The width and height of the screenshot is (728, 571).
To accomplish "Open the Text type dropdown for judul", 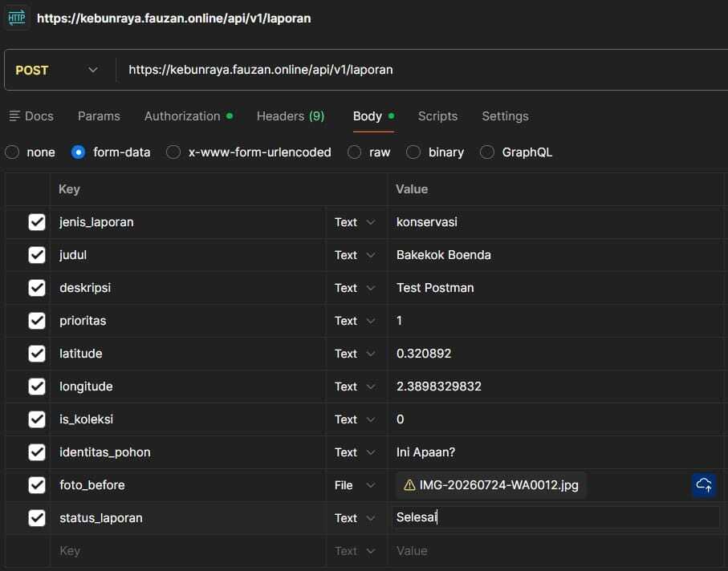I will tap(356, 255).
